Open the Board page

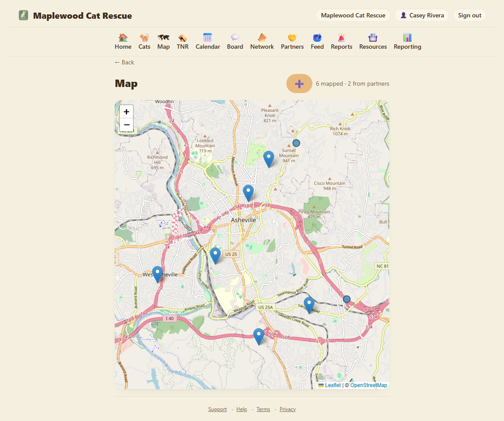[235, 41]
